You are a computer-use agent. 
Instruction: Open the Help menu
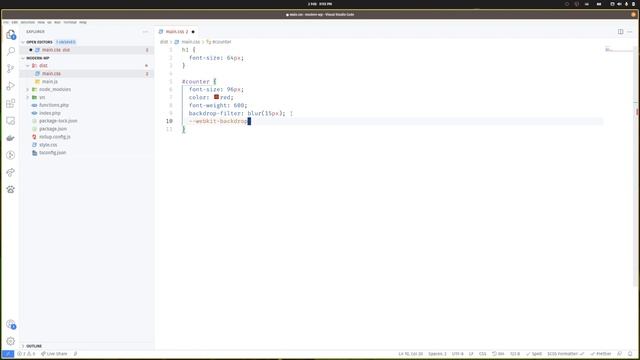(x=83, y=22)
